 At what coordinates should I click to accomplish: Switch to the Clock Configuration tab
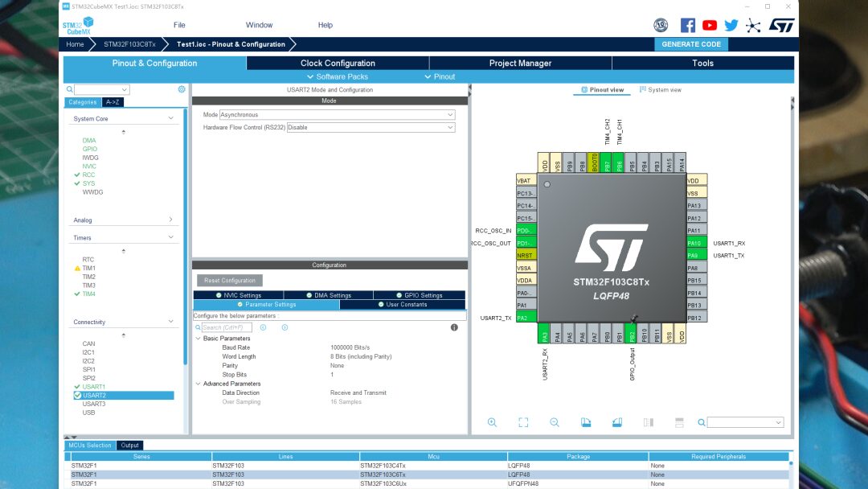pyautogui.click(x=338, y=63)
